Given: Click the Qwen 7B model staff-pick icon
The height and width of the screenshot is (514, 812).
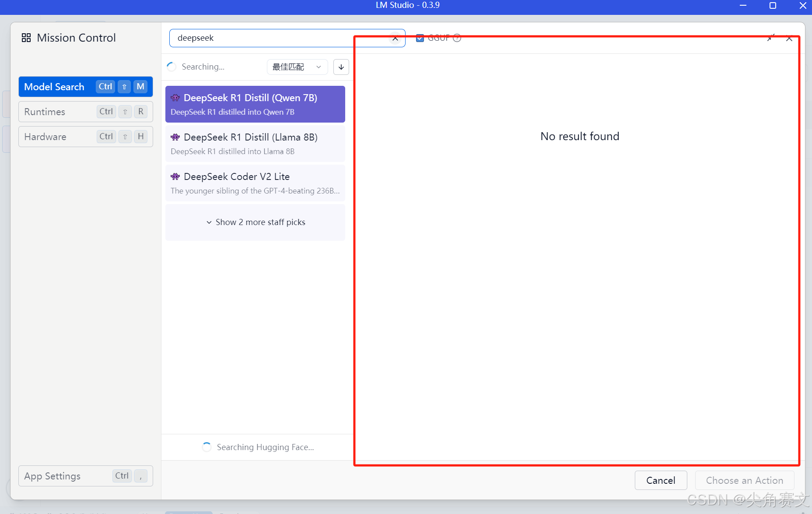Looking at the screenshot, I should pos(175,98).
